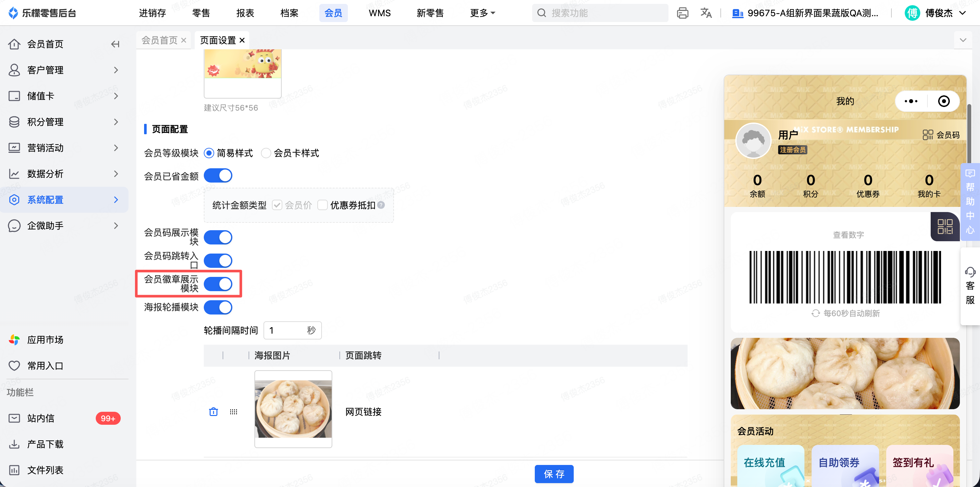Open the 报表 top menu

(245, 13)
